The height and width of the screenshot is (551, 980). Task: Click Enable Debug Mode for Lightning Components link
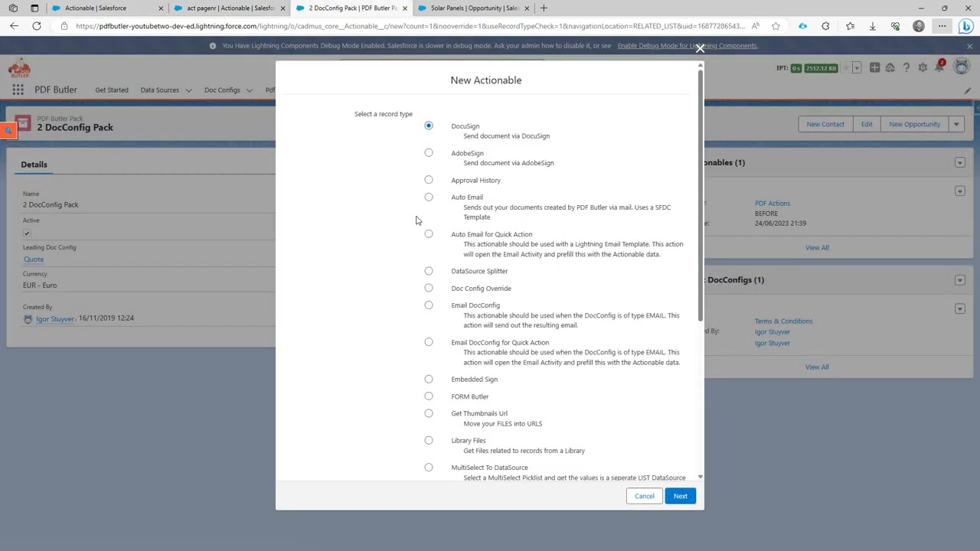pyautogui.click(x=688, y=46)
